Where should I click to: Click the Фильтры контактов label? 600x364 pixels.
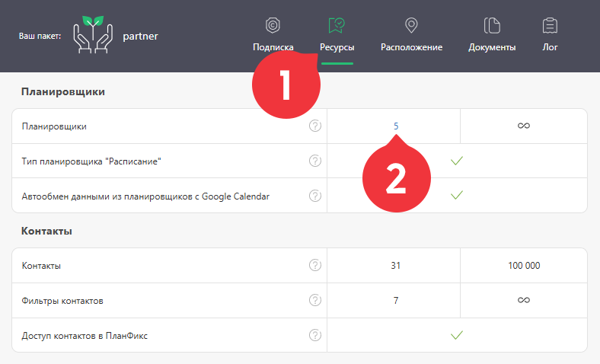62,301
